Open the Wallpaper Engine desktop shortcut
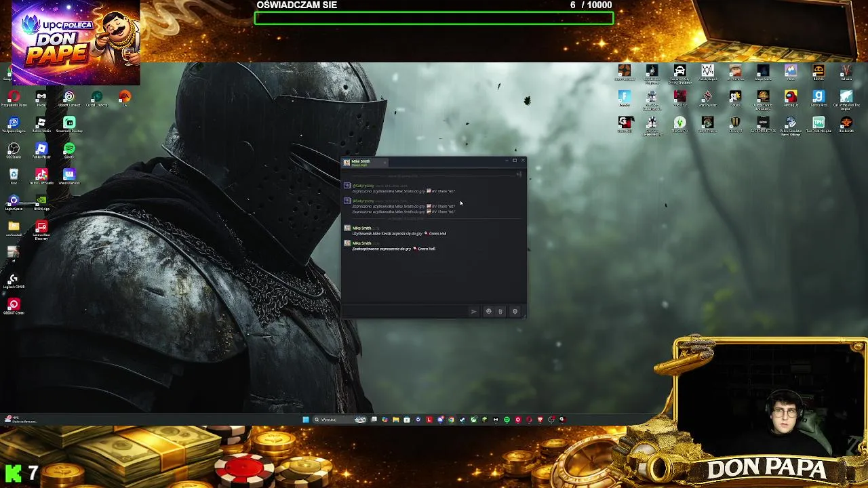Screen dimensions: 868x488 pyautogui.click(x=14, y=125)
